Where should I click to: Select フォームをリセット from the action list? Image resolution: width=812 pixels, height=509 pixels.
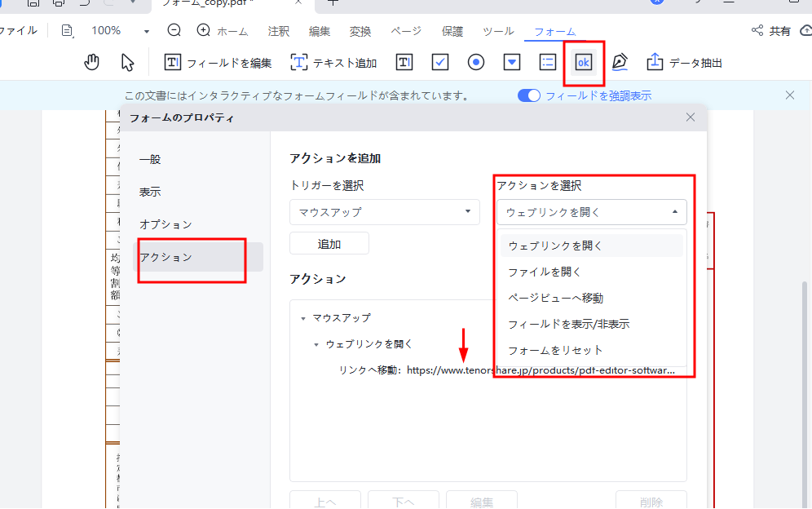click(x=556, y=350)
